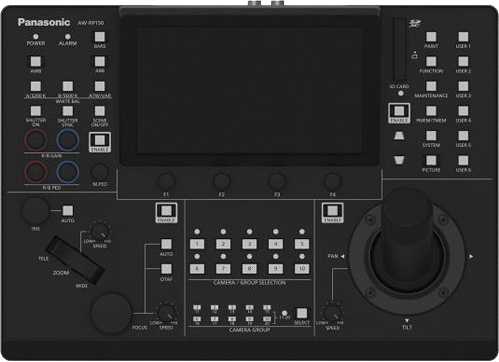499x362 pixels.
Task: Toggle the SHUTTER SYNC button
Action: 68,111
